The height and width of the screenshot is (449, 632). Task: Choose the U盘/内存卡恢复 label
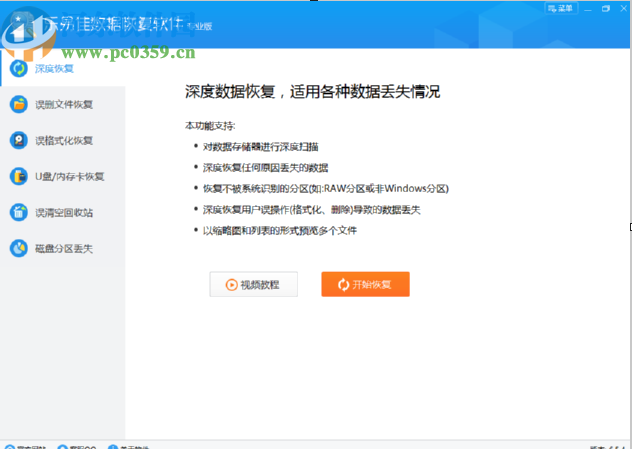coord(69,177)
